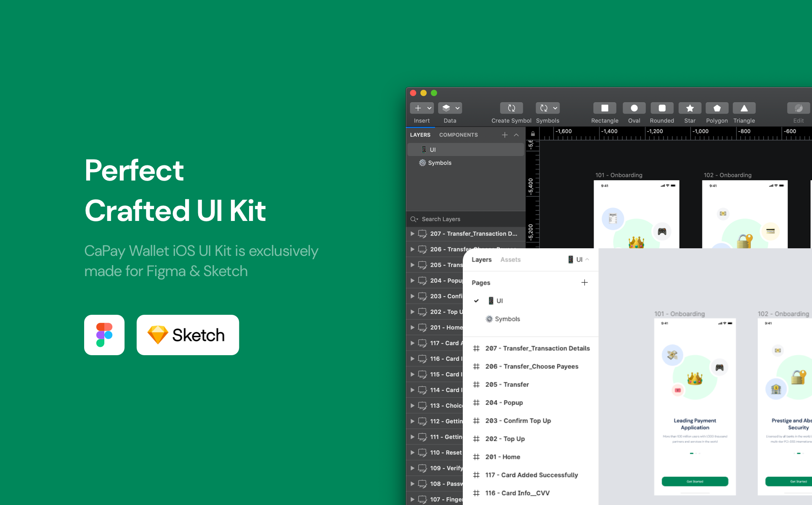Viewport: 812px width, 505px height.
Task: Select the Star shape tool
Action: coord(690,108)
